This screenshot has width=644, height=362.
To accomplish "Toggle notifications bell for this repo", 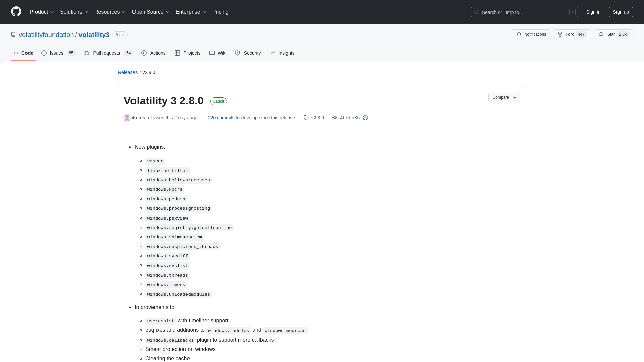I will tap(531, 34).
